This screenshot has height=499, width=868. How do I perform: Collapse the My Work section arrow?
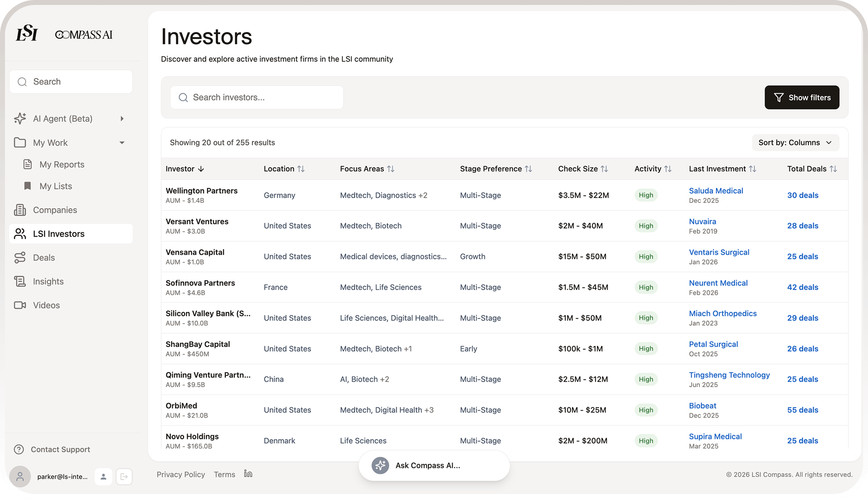[x=122, y=143]
